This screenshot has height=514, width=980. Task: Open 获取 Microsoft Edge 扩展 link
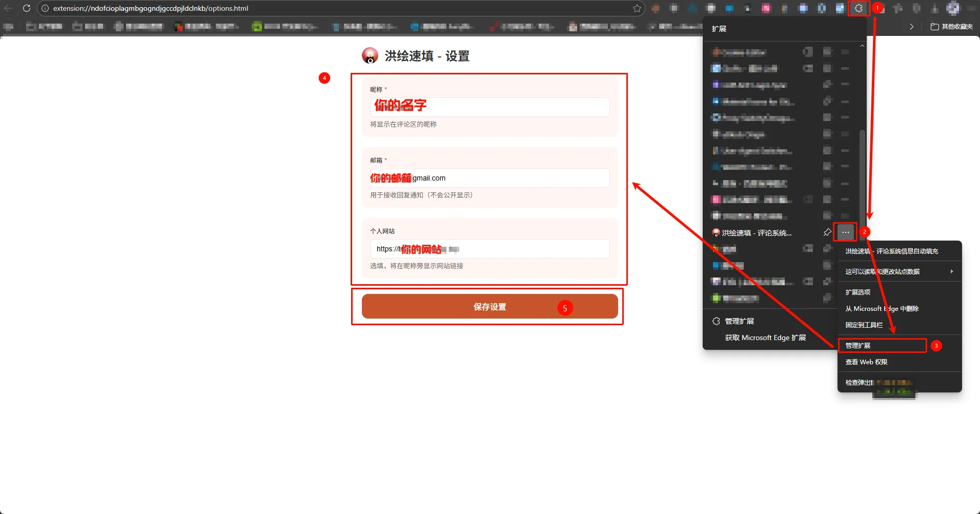coord(765,338)
